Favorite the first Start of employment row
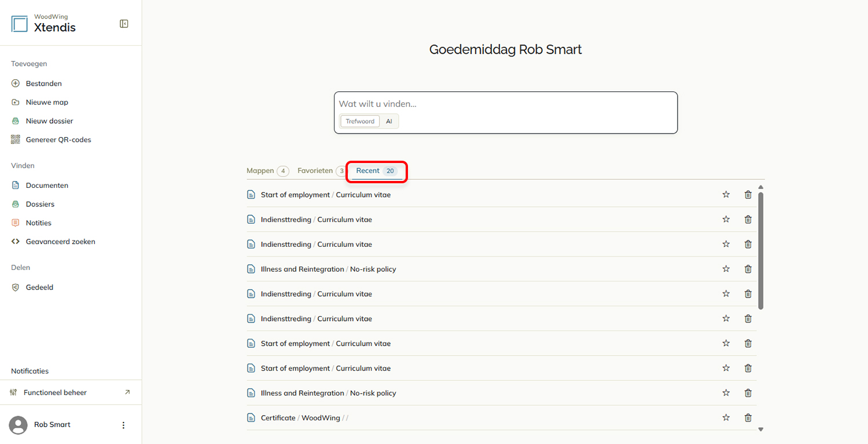Viewport: 868px width, 444px height. [726, 195]
